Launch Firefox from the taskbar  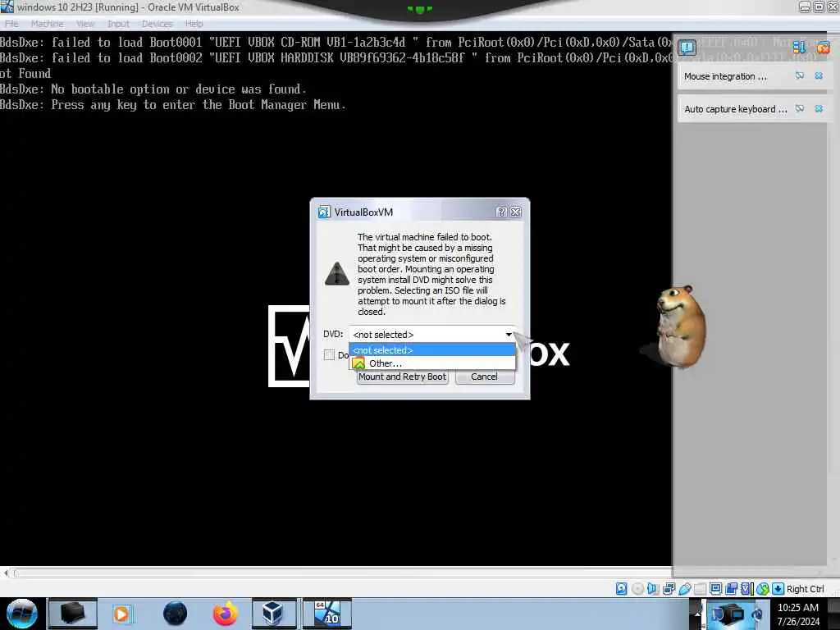point(226,614)
